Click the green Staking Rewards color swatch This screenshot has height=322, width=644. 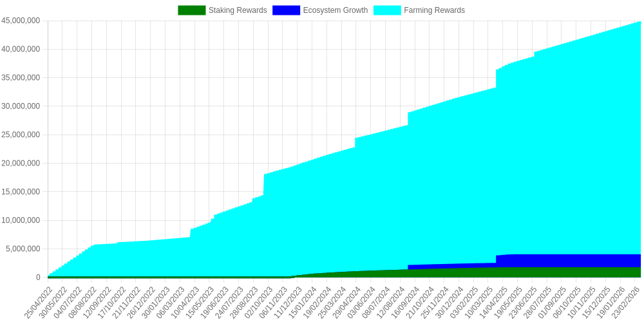(x=192, y=10)
